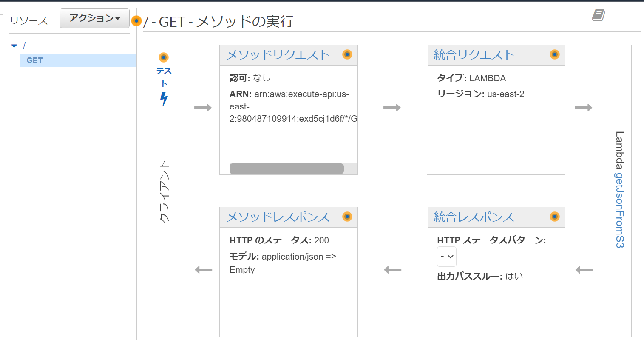Open documentation via the book icon
This screenshot has width=644, height=340.
coord(599,14)
